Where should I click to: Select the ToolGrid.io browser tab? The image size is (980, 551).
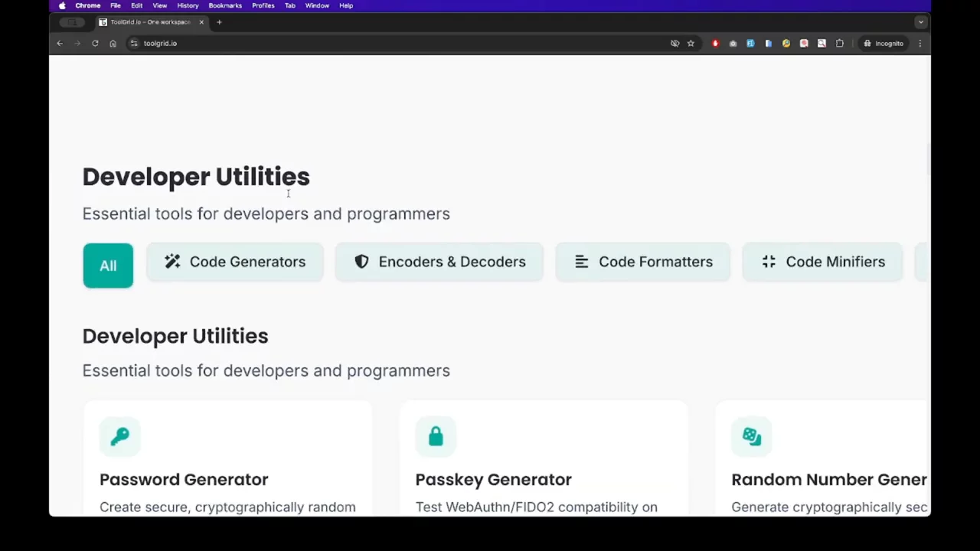point(151,22)
